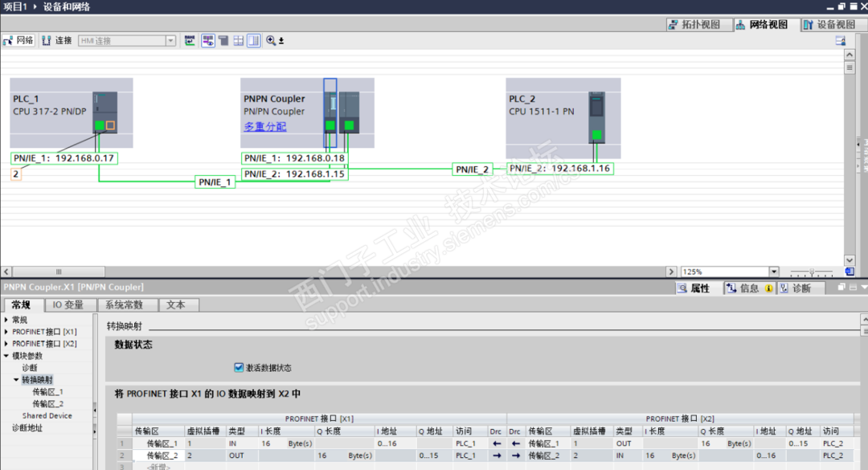Click the grid table layout toolbar icon

239,40
